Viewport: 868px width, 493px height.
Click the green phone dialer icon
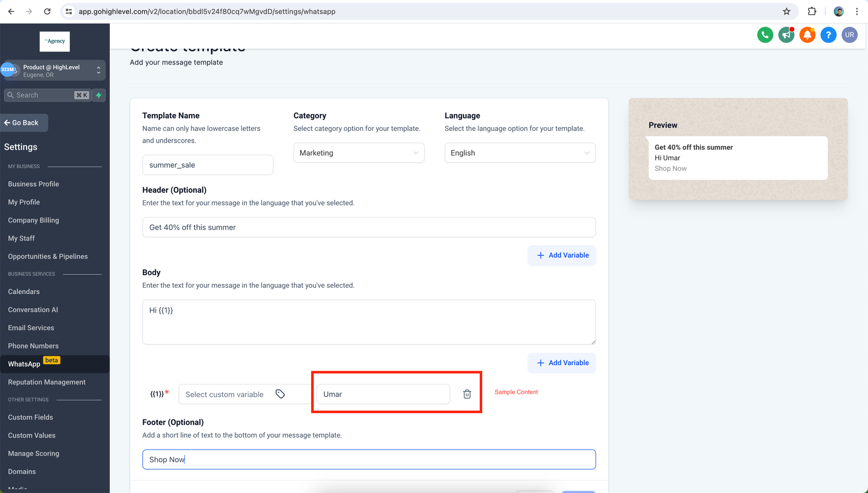pos(765,35)
